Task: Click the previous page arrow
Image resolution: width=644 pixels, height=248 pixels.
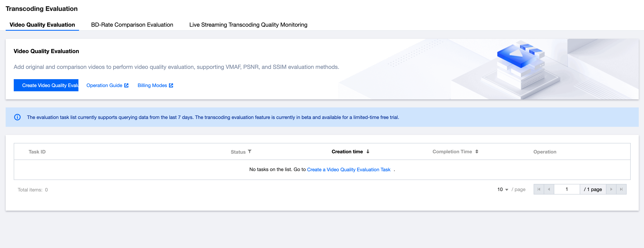Action: point(549,189)
